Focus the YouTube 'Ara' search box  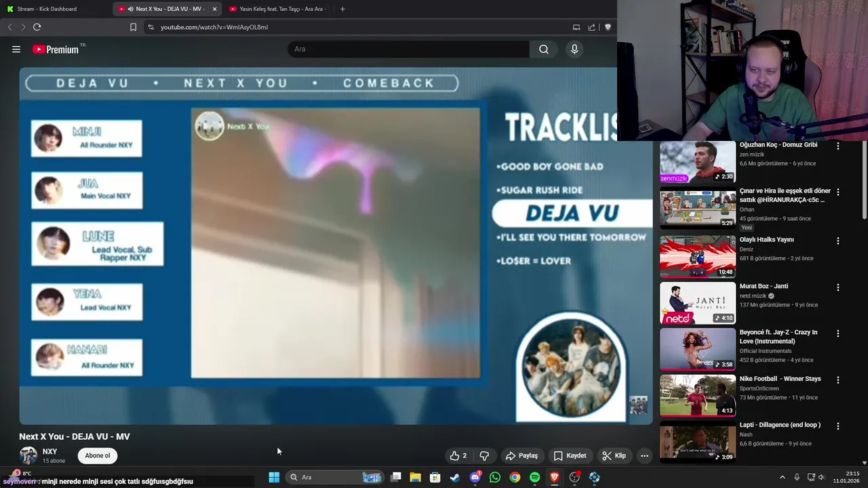pos(409,49)
